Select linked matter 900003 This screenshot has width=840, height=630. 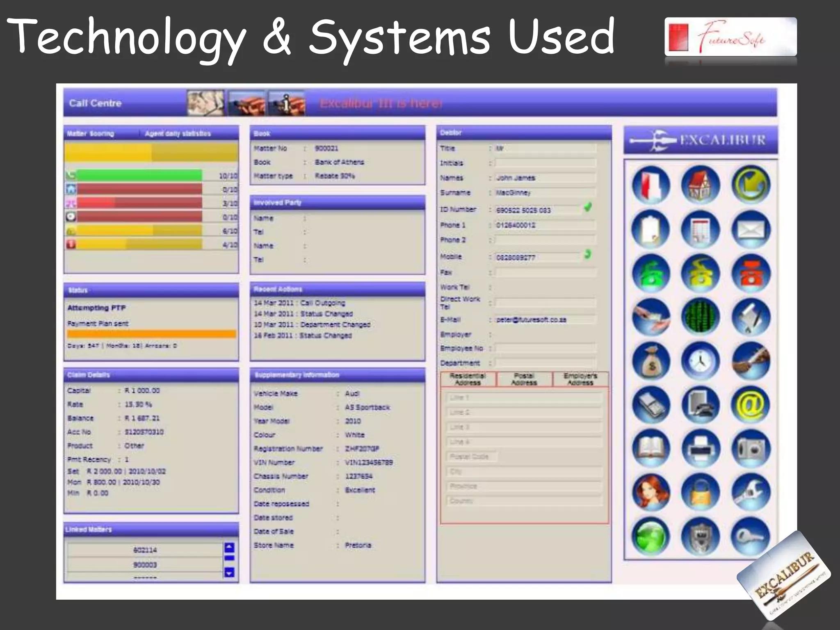coord(145,565)
